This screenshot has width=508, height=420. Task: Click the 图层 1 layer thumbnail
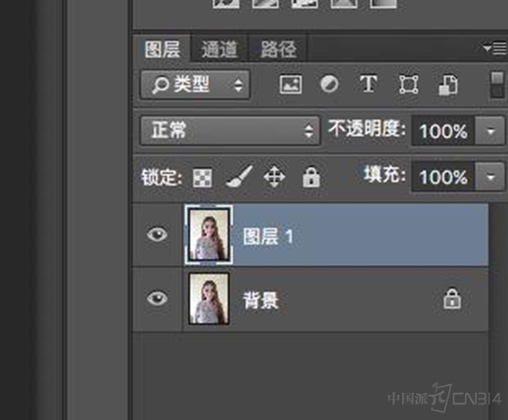[210, 234]
